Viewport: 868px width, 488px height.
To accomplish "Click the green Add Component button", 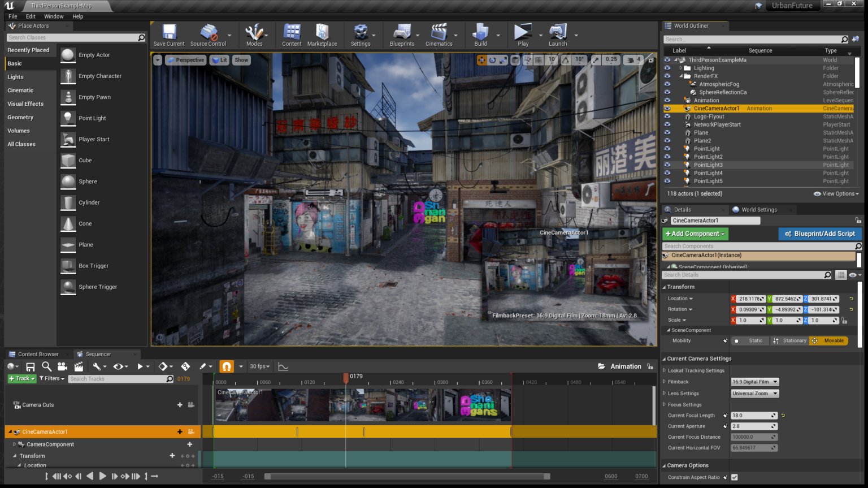I will point(695,234).
